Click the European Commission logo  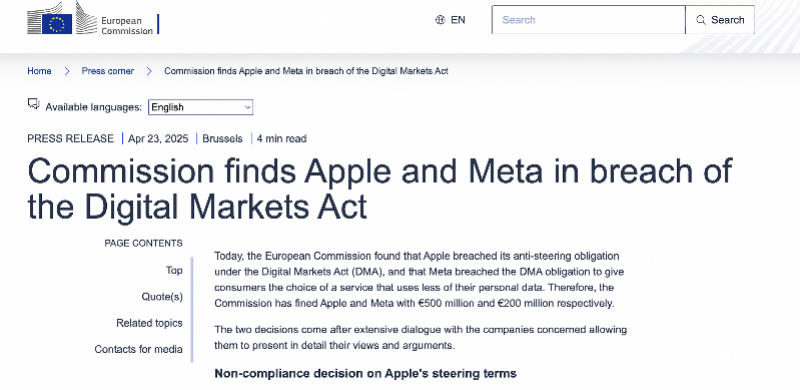(x=93, y=19)
